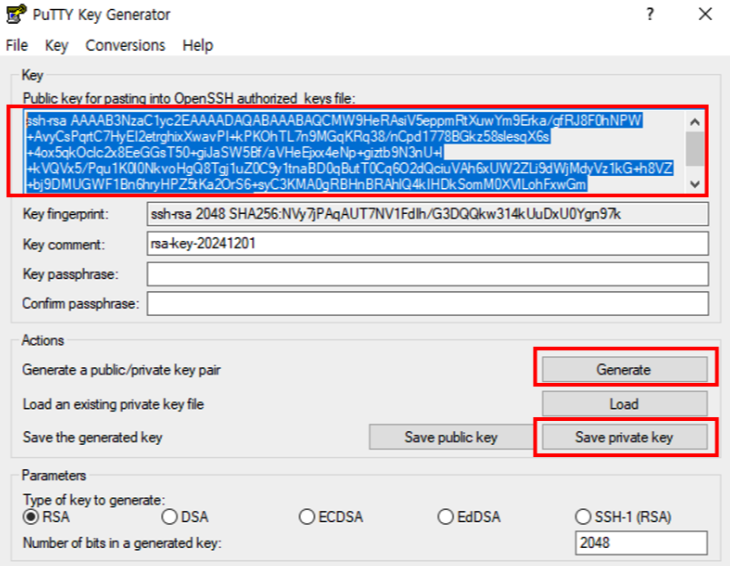Click 'Public key for pasting into OpenSSH' label
This screenshot has width=730, height=566.
click(189, 98)
